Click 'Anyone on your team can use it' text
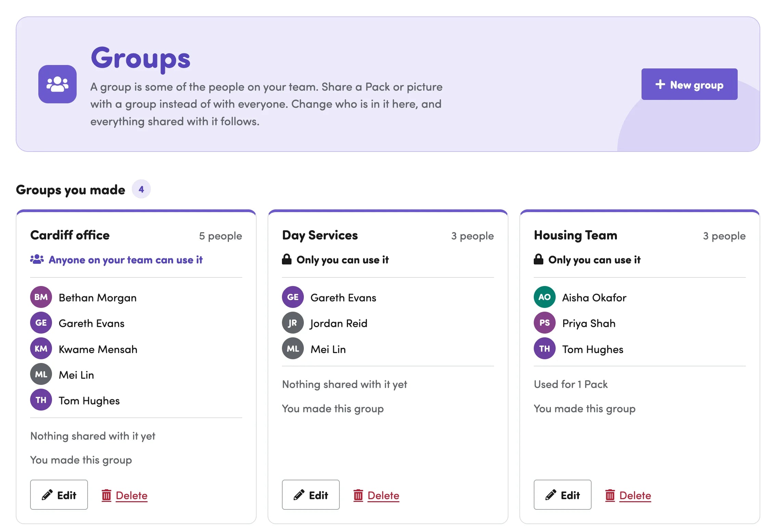The height and width of the screenshot is (532, 776). click(x=126, y=260)
